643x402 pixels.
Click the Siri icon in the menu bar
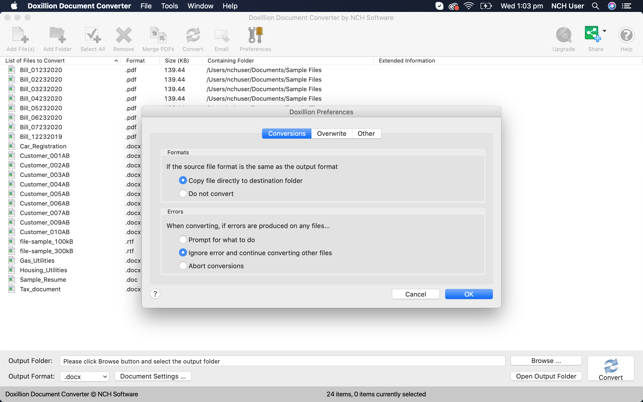point(611,6)
